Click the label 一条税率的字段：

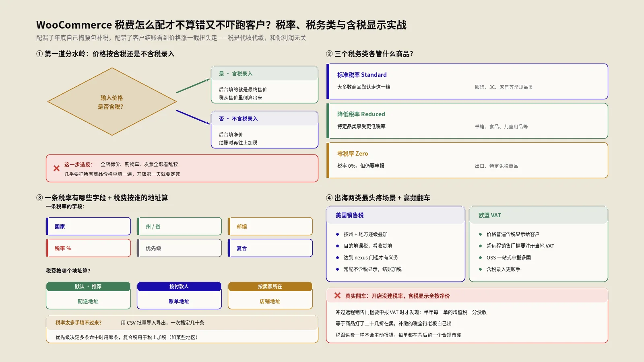pyautogui.click(x=65, y=206)
